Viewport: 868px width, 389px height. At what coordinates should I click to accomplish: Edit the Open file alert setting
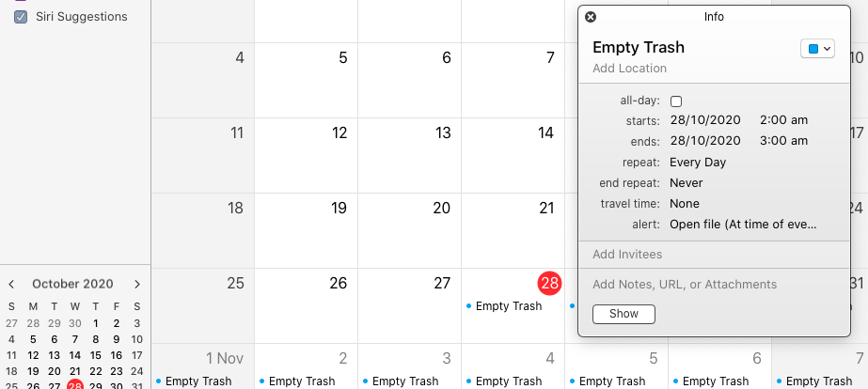[x=744, y=225]
